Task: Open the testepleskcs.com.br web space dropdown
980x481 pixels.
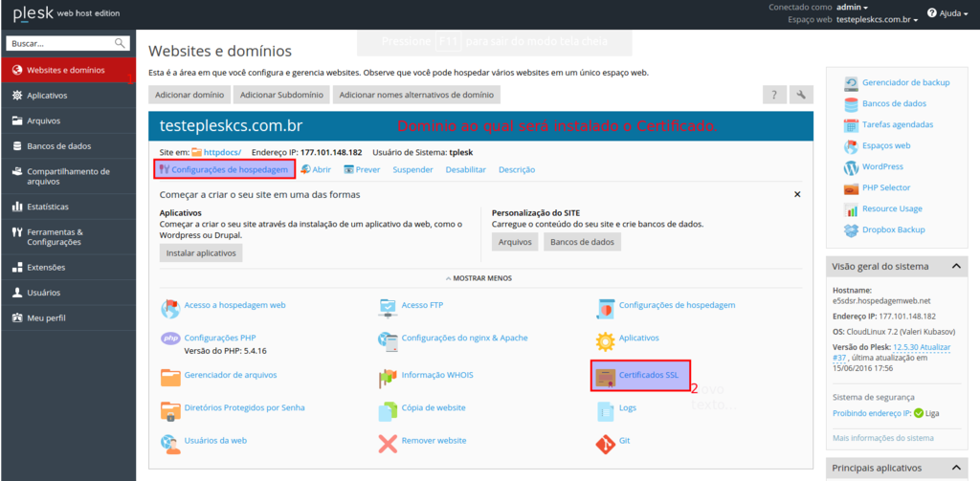Action: click(877, 19)
